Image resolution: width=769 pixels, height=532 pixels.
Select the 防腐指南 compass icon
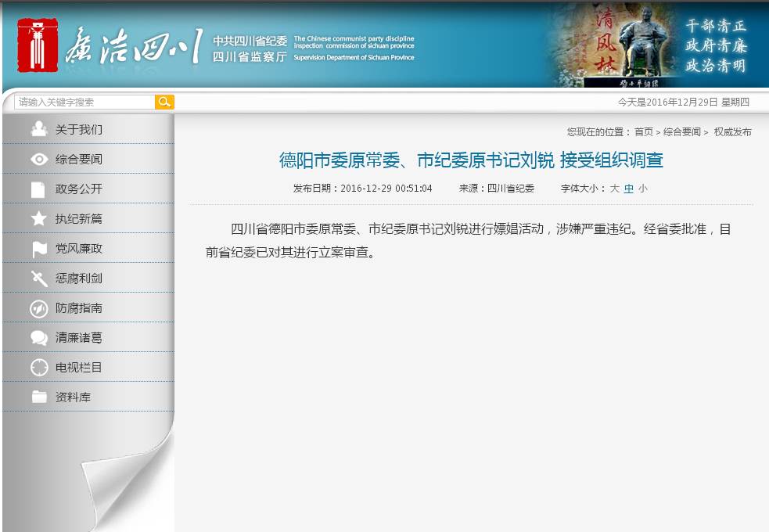point(39,307)
